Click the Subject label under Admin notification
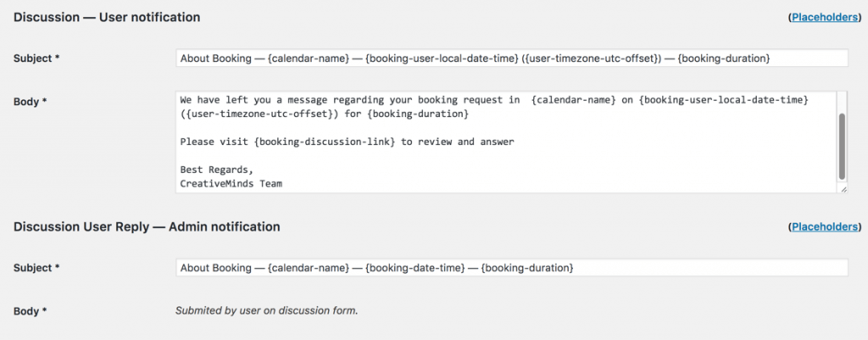 36,268
